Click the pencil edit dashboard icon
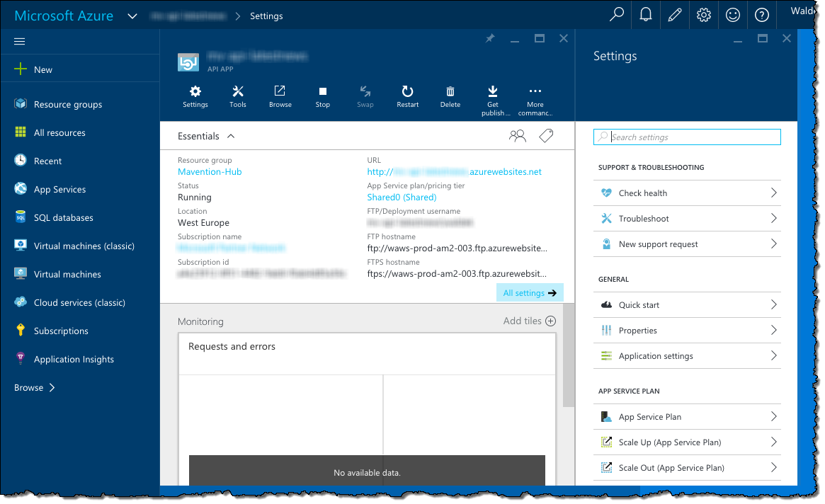 tap(675, 15)
